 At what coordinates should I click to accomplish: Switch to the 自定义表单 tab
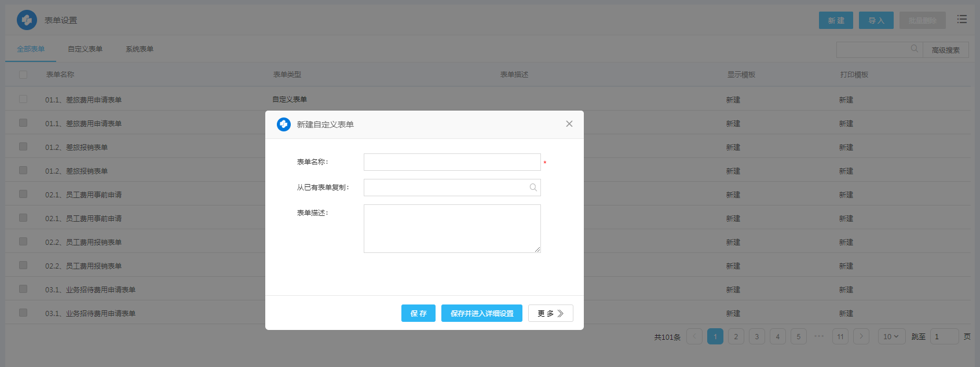85,49
